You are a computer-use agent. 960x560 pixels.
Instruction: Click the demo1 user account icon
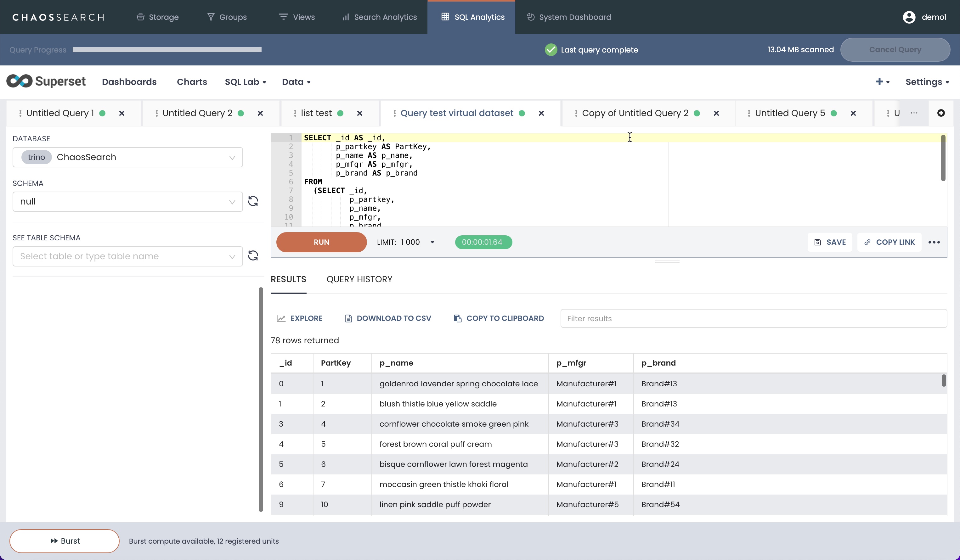909,17
